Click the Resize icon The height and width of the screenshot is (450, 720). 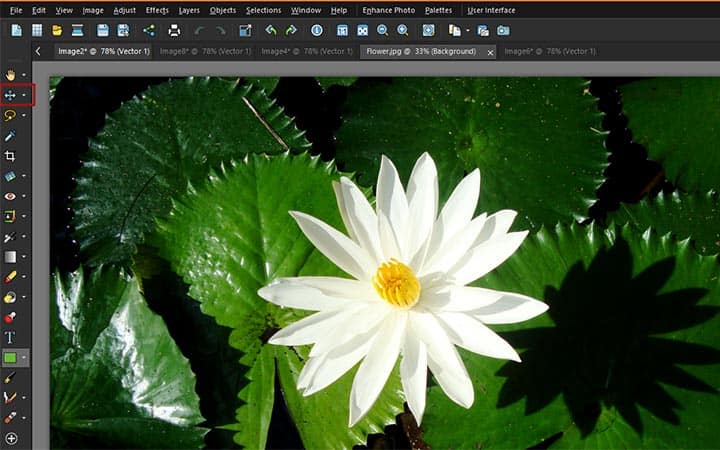click(245, 31)
